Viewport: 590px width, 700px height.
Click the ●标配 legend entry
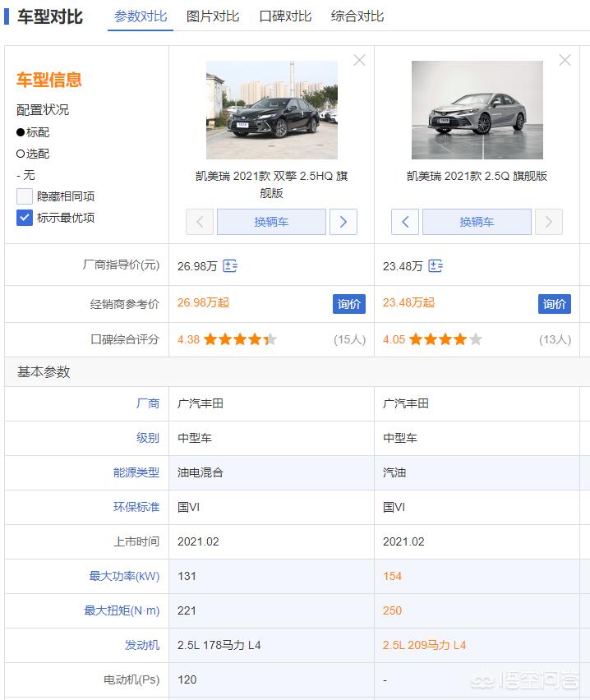[33, 132]
